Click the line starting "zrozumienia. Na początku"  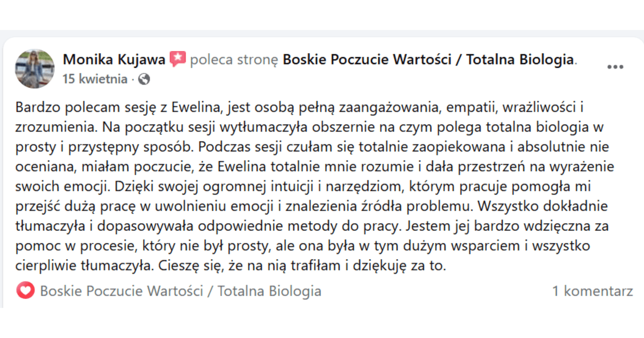[301, 127]
